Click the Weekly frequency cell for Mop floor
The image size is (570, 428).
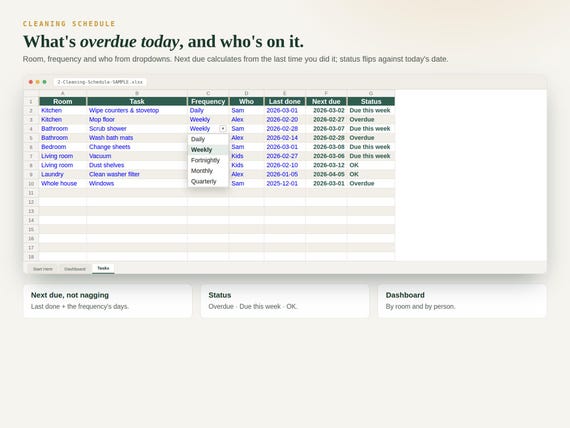(208, 120)
